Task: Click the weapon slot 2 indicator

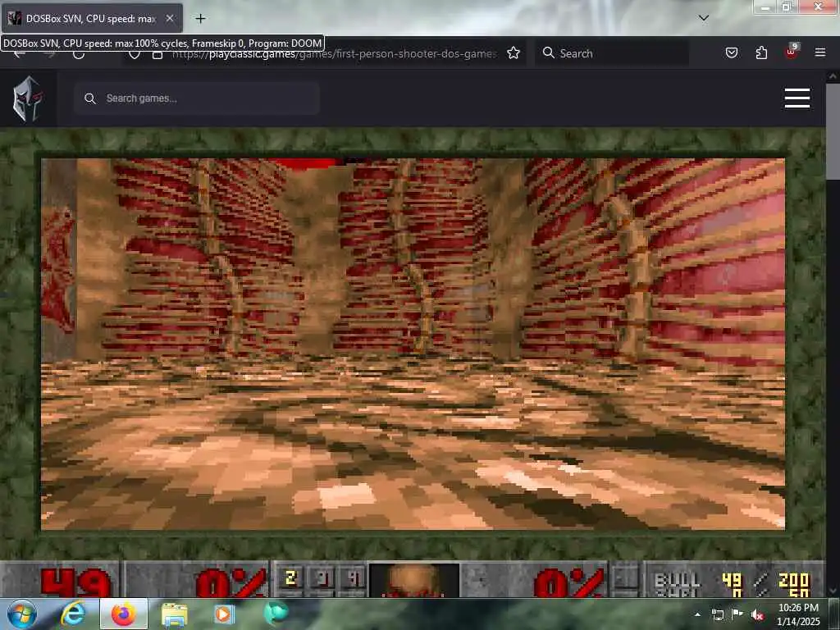Action: click(290, 578)
